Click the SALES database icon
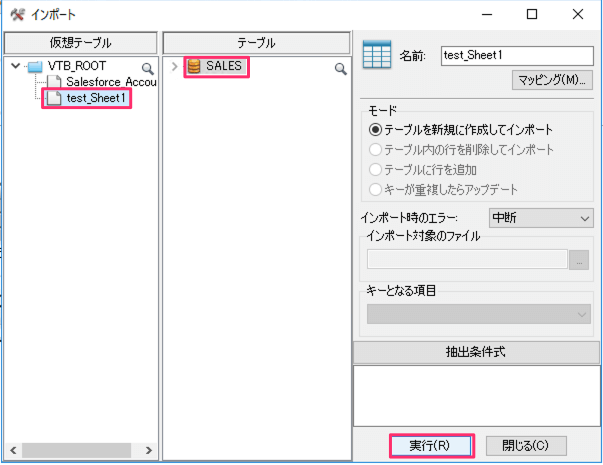603x465 pixels. pyautogui.click(x=194, y=66)
